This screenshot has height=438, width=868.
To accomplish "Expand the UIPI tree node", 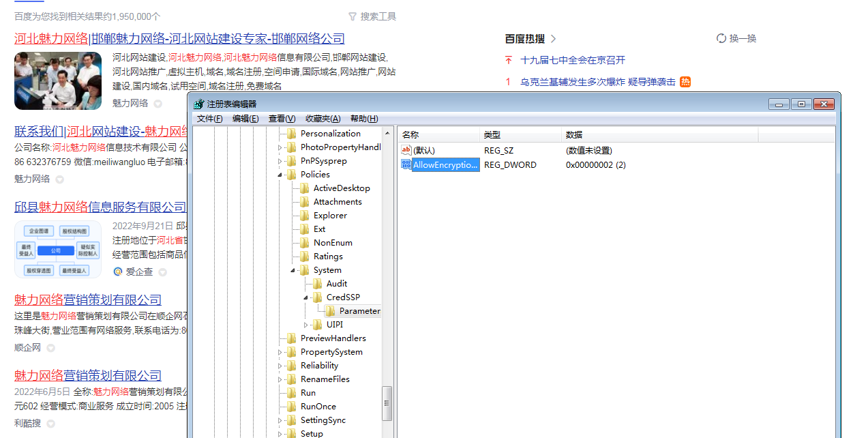I will click(x=306, y=325).
